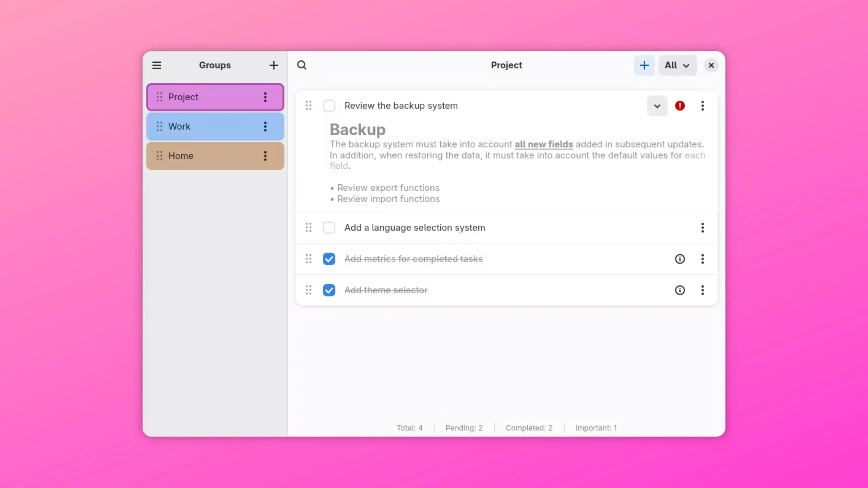Grab drag handle of Add theme selector
Viewport: 868px width, 488px height.
[308, 290]
